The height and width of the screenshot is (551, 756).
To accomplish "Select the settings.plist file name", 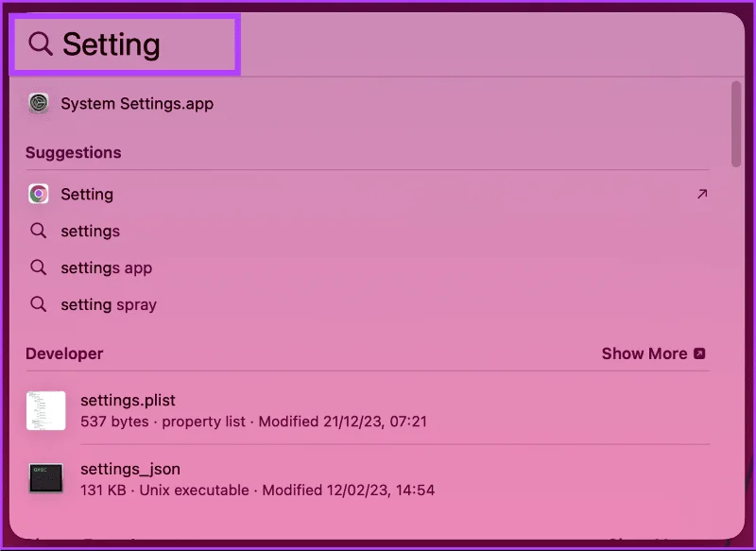I will [x=128, y=400].
